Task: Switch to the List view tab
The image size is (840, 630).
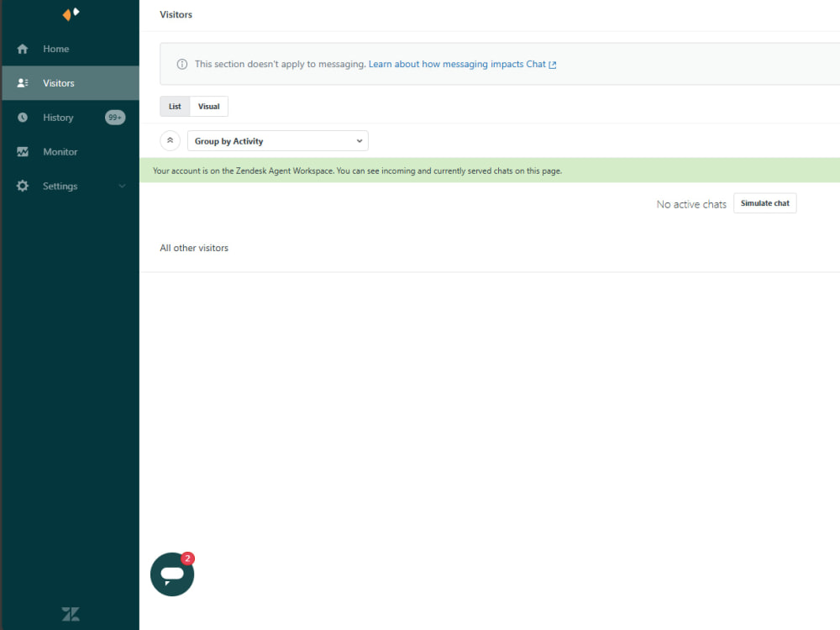Action: [175, 106]
